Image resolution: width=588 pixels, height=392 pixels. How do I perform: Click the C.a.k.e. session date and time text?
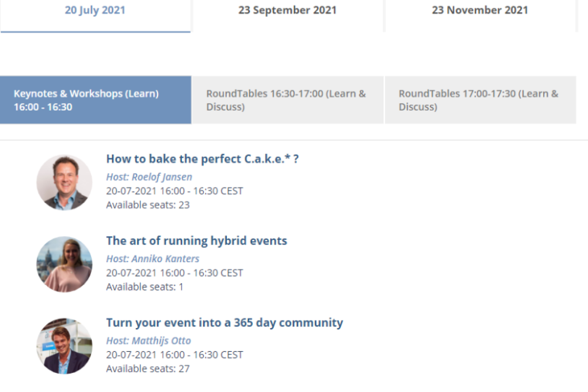coord(175,191)
